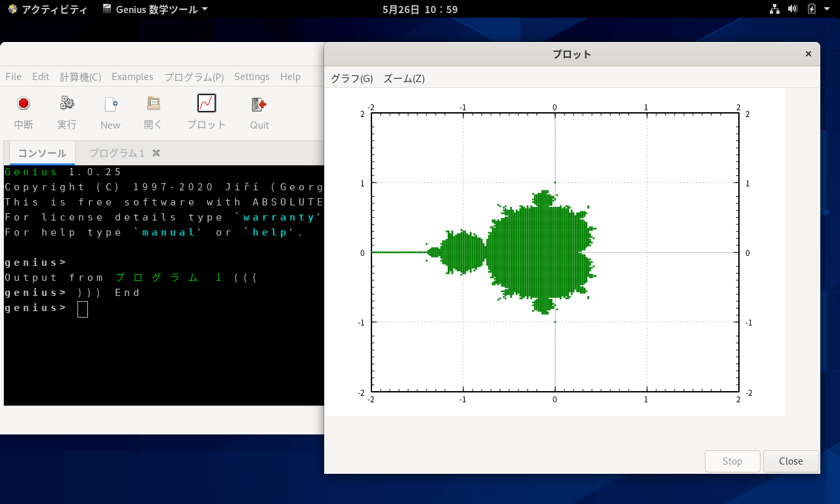The height and width of the screenshot is (504, 840).
Task: Click 'Genius 1.0.25' version text in console
Action: coord(63,172)
